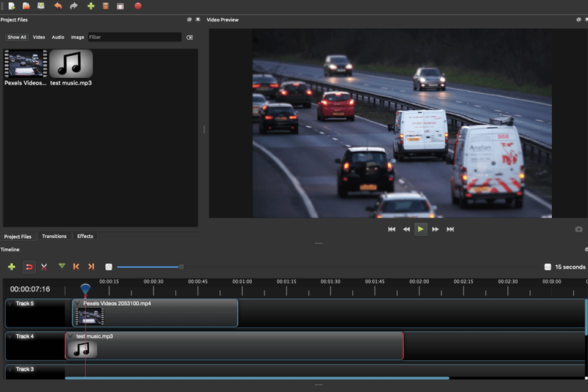This screenshot has height=392, width=588.
Task: Toggle the razor cut tool
Action: tap(44, 267)
